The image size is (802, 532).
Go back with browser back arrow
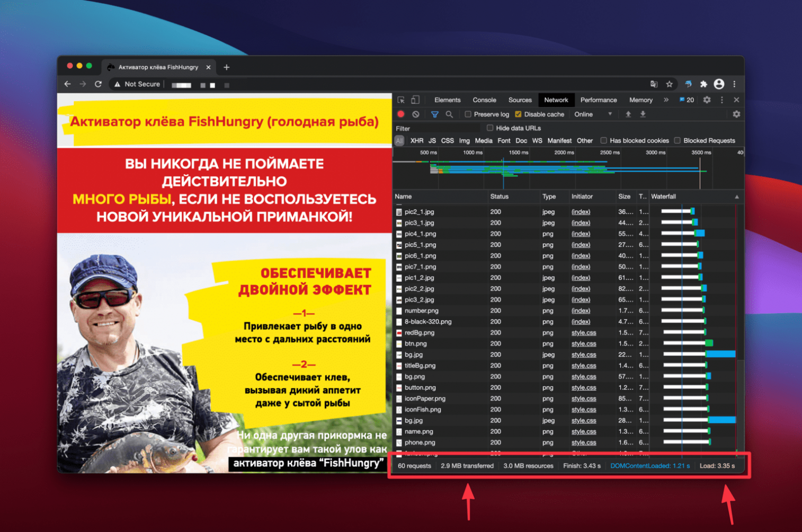pos(67,84)
